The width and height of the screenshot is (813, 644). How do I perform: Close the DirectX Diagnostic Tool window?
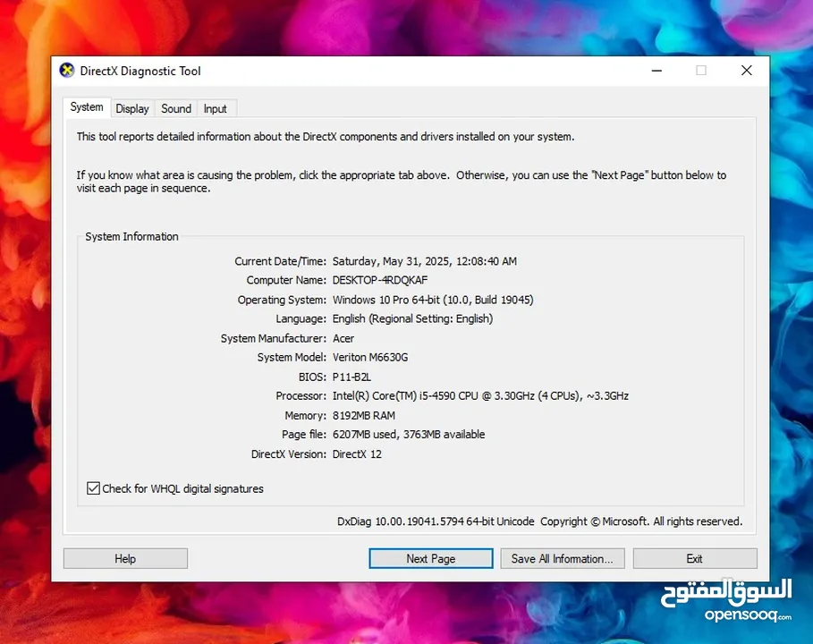point(747,71)
